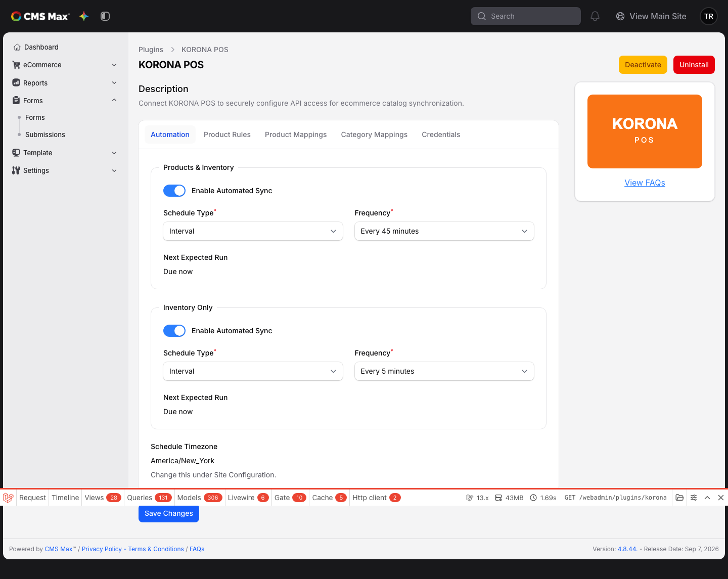
Task: Click the KORONA POS logo thumbnail
Action: coord(645,131)
